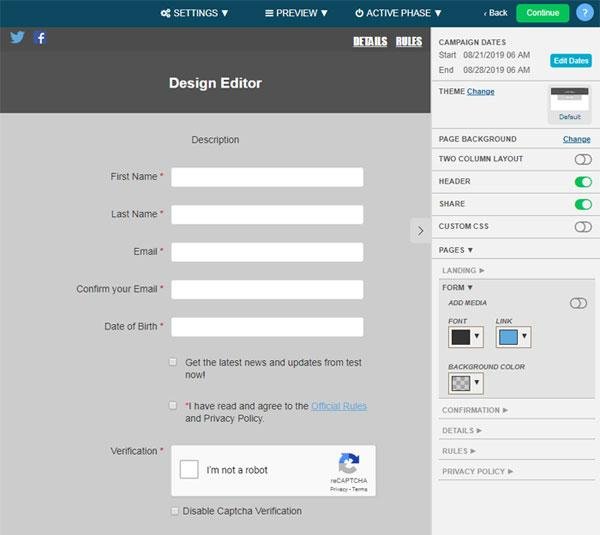Click the reCAPTCHA Privacy link
This screenshot has height=535, width=600.
[339, 489]
